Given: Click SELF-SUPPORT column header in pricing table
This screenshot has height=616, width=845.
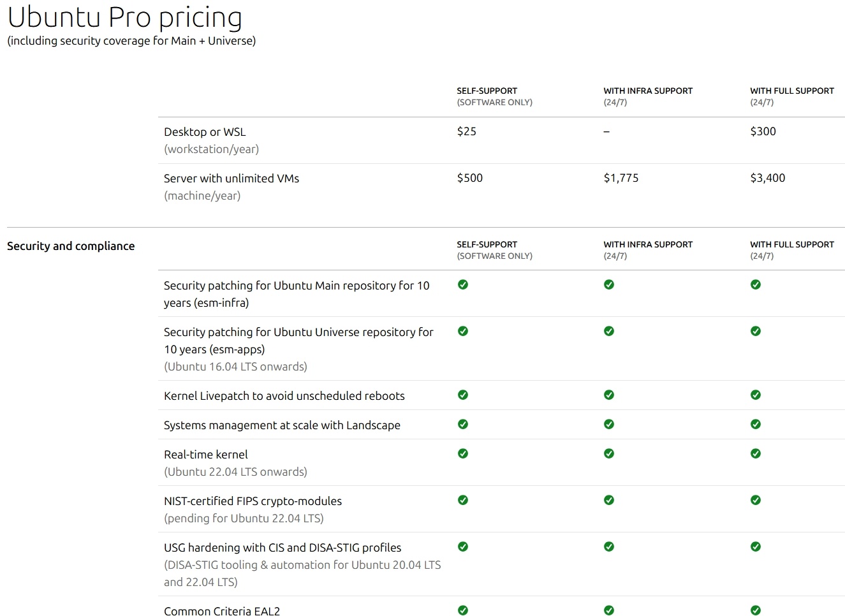Looking at the screenshot, I should point(487,91).
